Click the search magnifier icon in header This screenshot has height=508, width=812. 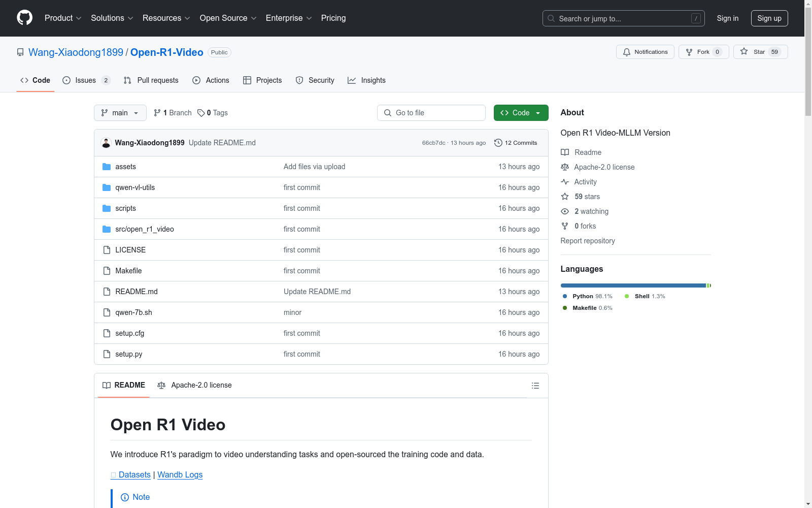pyautogui.click(x=551, y=18)
